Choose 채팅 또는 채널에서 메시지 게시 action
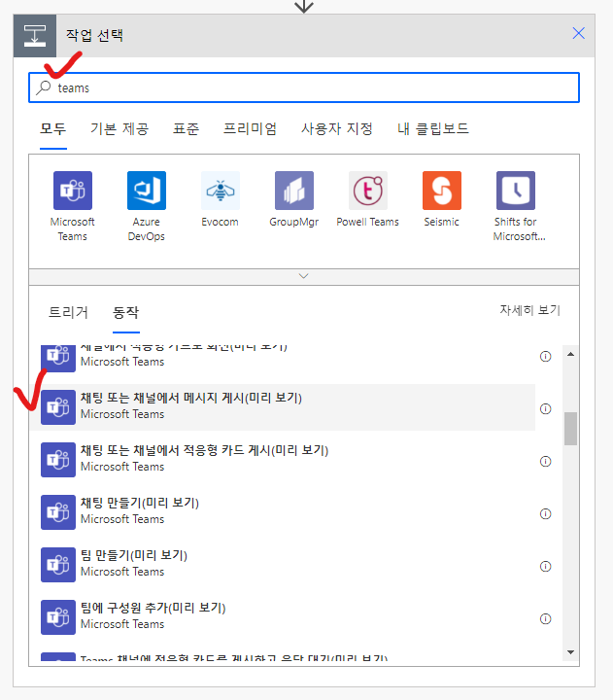The height and width of the screenshot is (700, 613). [283, 407]
